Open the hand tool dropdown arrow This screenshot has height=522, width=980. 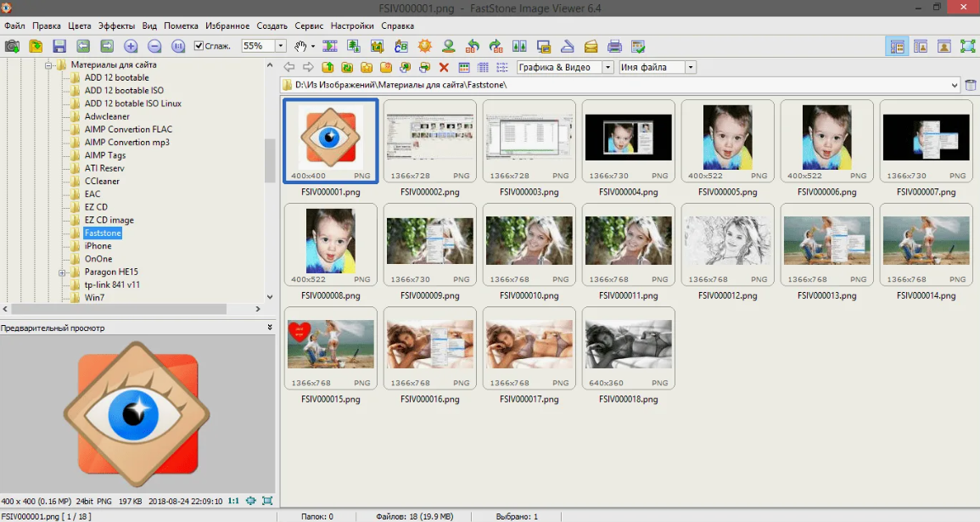pos(312,47)
